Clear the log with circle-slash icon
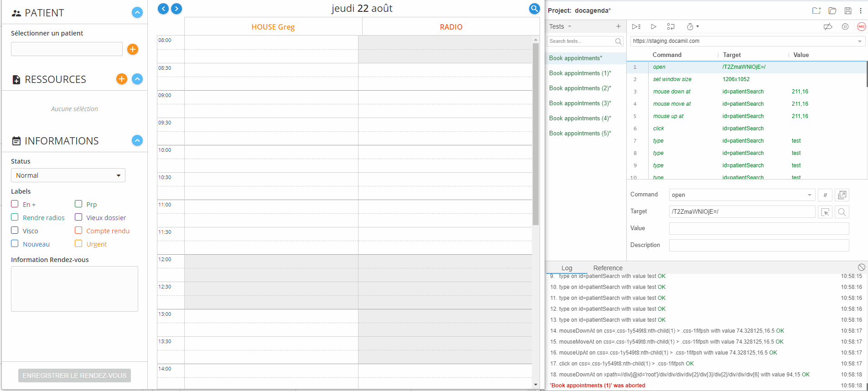The image size is (868, 391). (861, 268)
